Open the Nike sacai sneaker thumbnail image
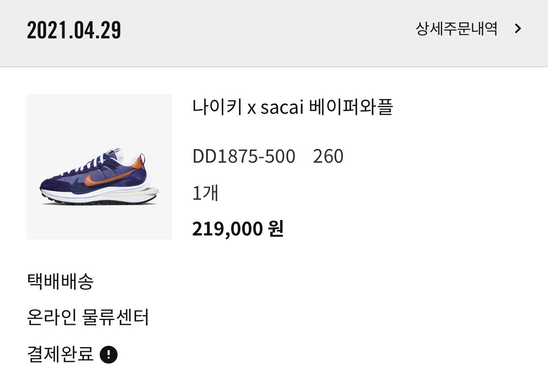The width and height of the screenshot is (548, 392). (x=99, y=167)
